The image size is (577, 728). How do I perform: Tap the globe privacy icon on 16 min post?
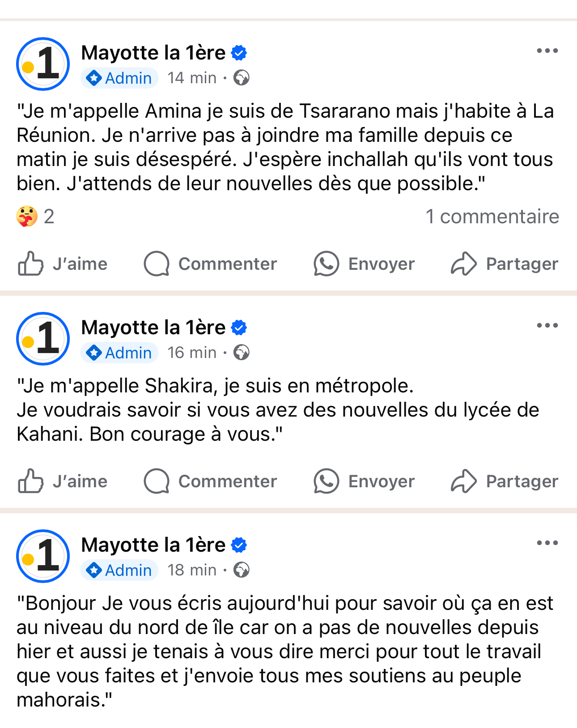[x=242, y=353]
